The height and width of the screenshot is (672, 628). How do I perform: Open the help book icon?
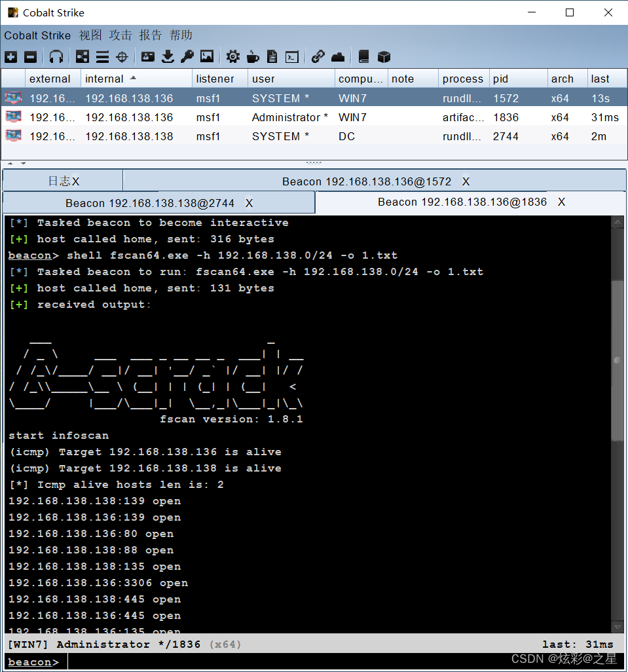(x=363, y=56)
